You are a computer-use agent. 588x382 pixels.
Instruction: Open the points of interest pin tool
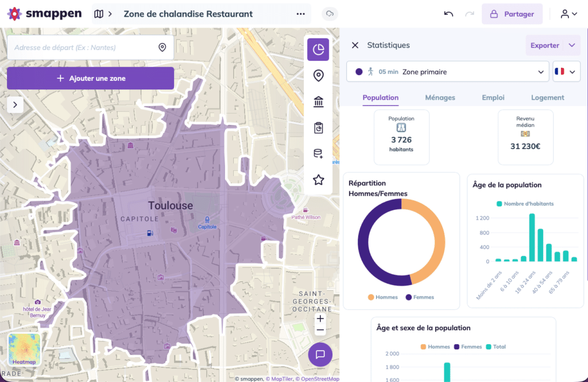[x=318, y=76]
